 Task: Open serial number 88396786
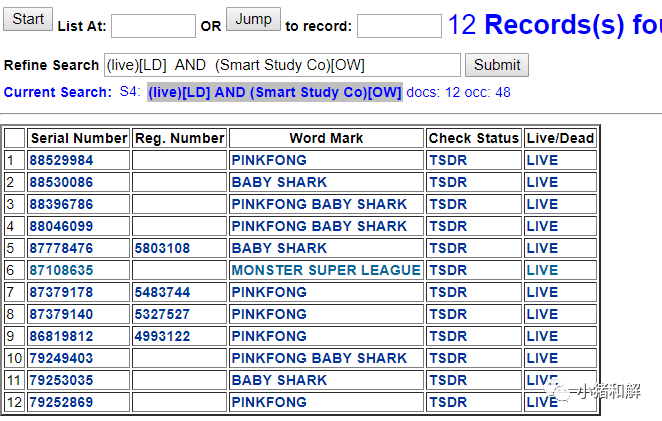[x=61, y=204]
